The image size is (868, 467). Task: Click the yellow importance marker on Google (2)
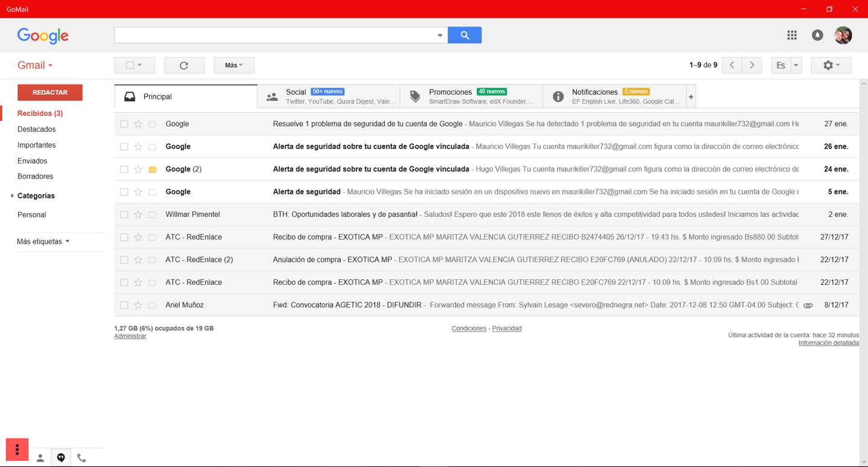(x=153, y=170)
